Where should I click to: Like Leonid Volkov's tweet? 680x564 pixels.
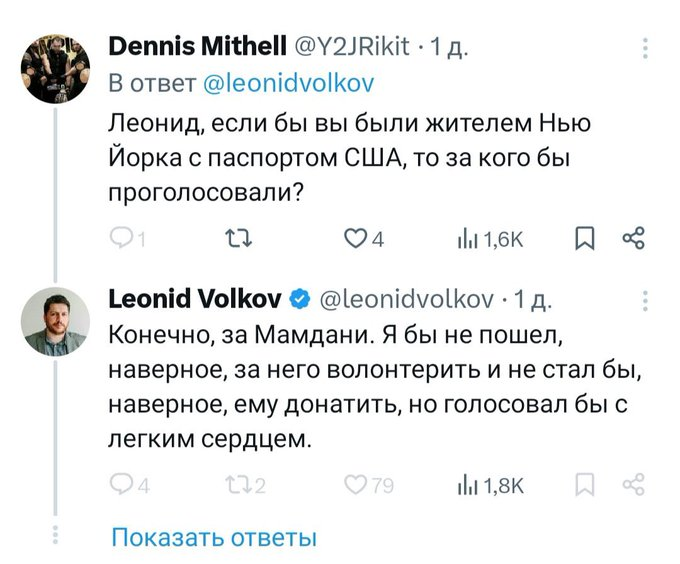click(355, 485)
